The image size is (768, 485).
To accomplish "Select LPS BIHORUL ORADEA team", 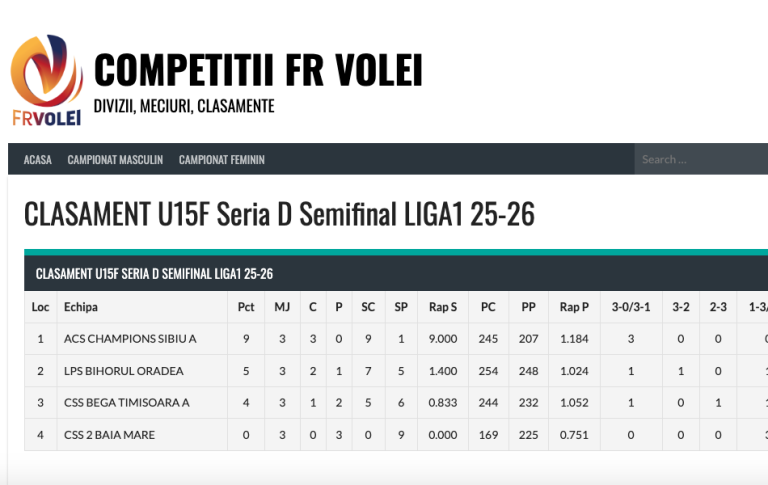I will [x=124, y=371].
